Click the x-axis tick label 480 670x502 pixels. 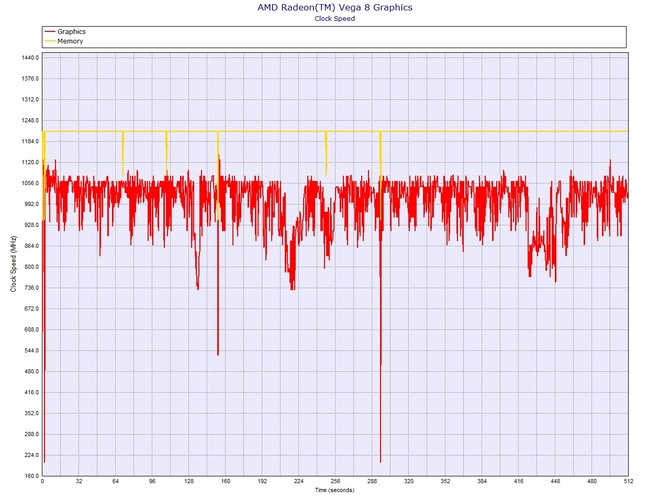coord(592,481)
